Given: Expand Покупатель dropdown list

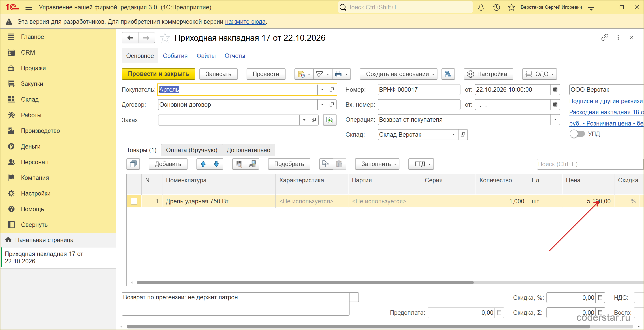Looking at the screenshot, I should tap(322, 89).
